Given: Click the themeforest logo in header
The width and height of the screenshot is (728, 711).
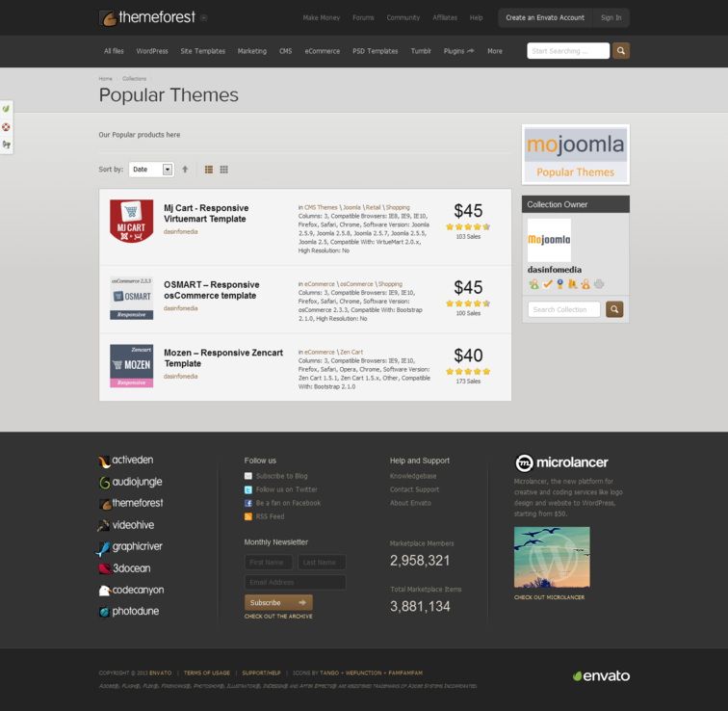Looking at the screenshot, I should [147, 17].
